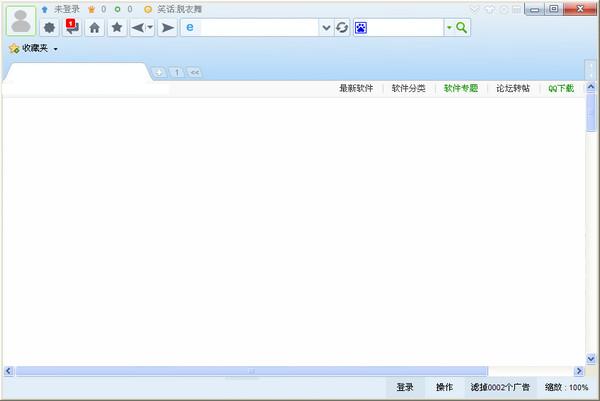This screenshot has width=600, height=401.
Task: Focus the address bar input
Action: [x=259, y=28]
